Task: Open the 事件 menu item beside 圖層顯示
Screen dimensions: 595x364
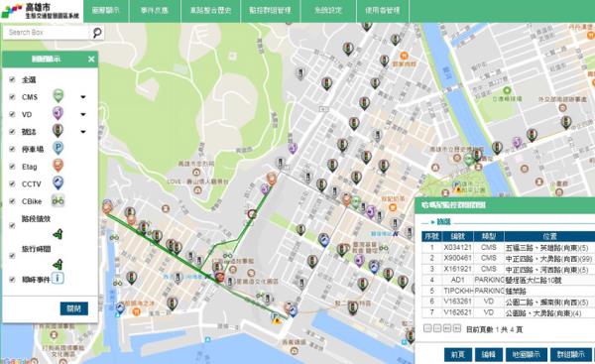Action: pos(155,11)
